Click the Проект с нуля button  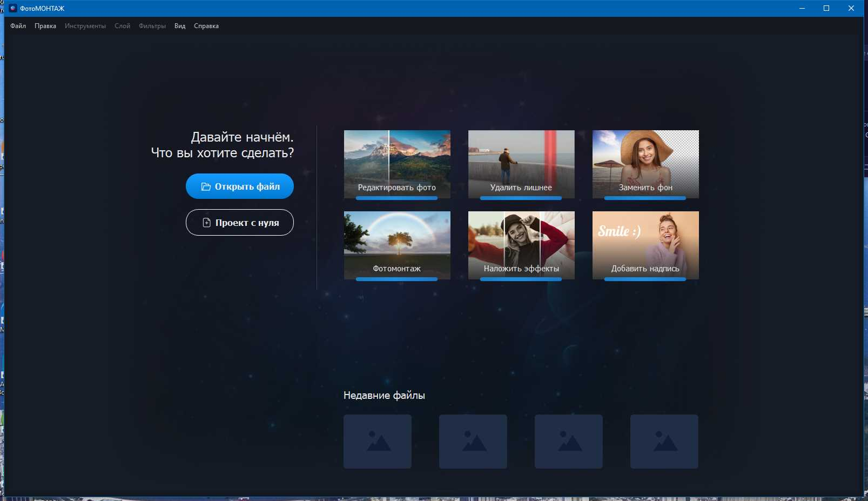point(240,223)
